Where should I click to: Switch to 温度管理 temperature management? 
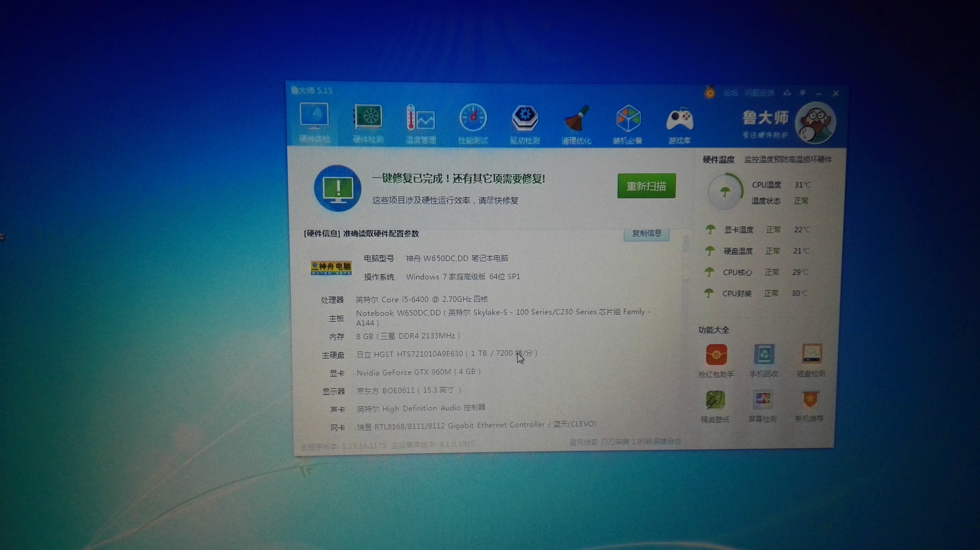pos(420,124)
